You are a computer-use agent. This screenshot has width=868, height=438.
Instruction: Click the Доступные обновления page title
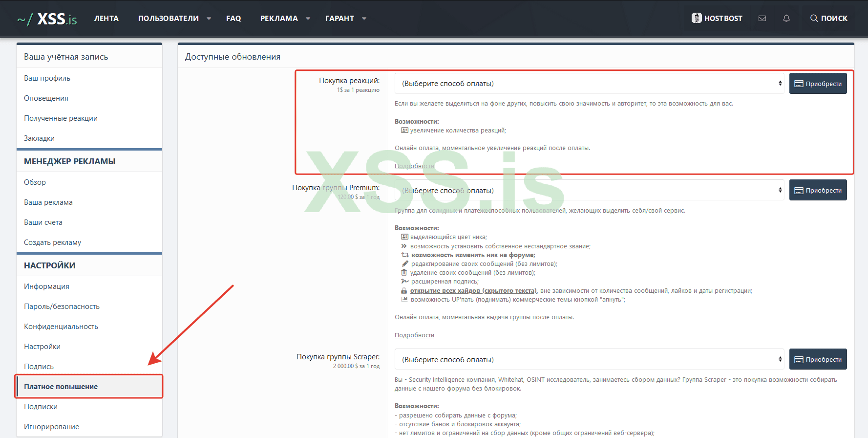click(233, 57)
